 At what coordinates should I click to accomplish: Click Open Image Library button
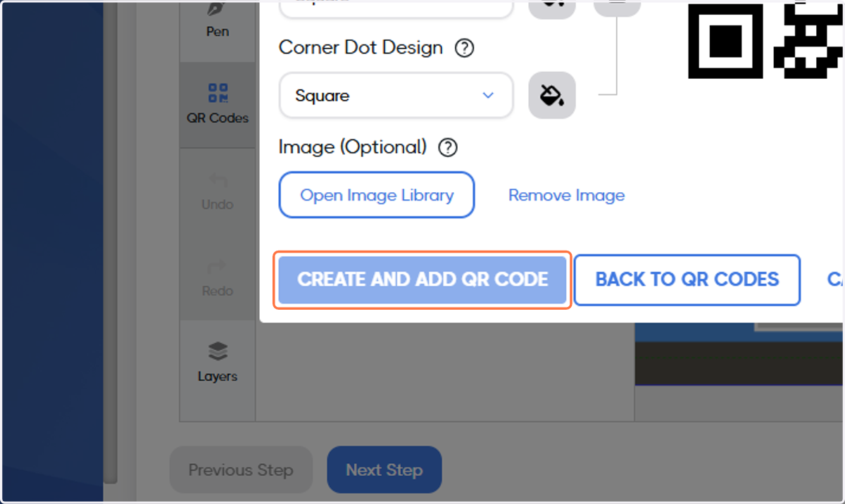[x=377, y=195]
